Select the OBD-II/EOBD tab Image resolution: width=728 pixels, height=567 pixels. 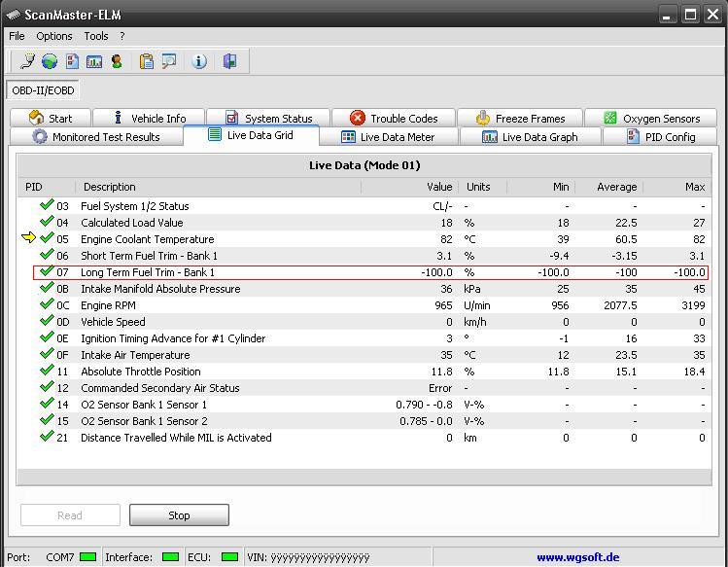click(x=43, y=90)
